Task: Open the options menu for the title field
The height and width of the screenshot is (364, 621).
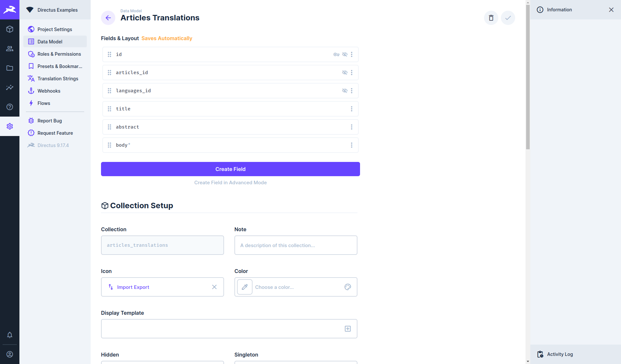Action: [x=352, y=109]
